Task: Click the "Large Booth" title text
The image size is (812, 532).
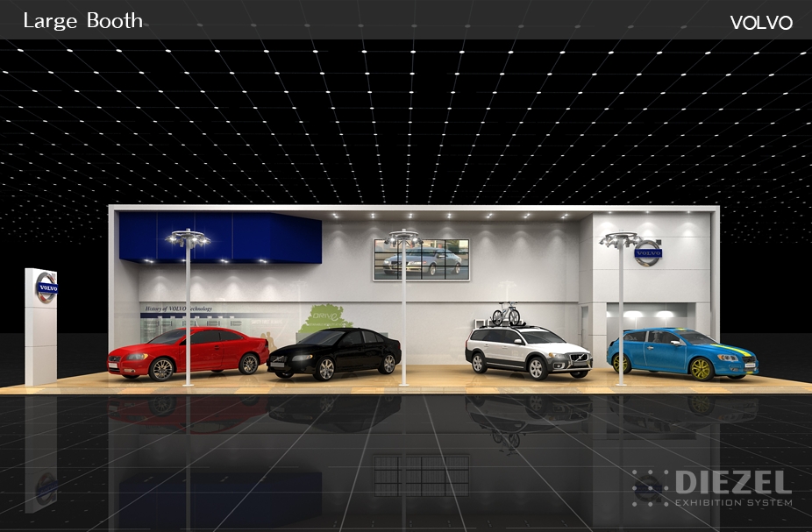Action: pyautogui.click(x=82, y=21)
